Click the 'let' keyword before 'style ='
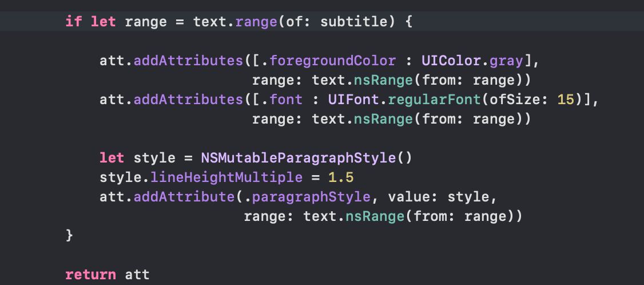 tap(112, 158)
